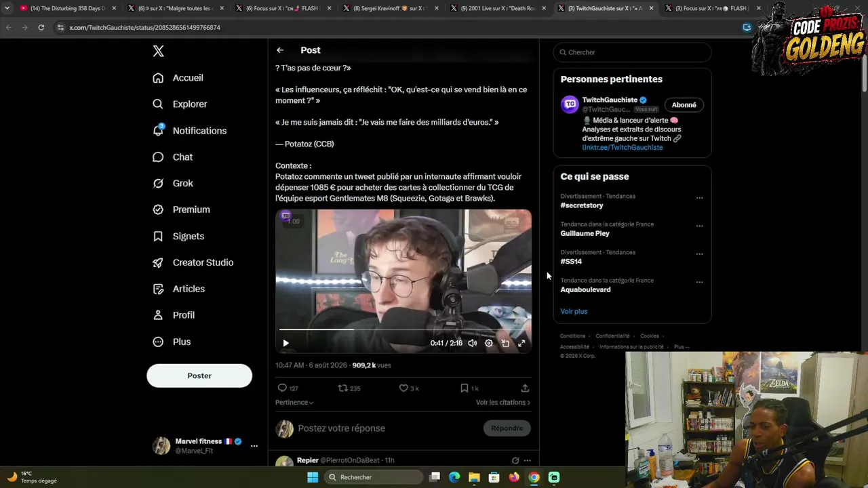The width and height of the screenshot is (868, 488).
Task: Open File Explorer from the taskbar
Action: [474, 477]
